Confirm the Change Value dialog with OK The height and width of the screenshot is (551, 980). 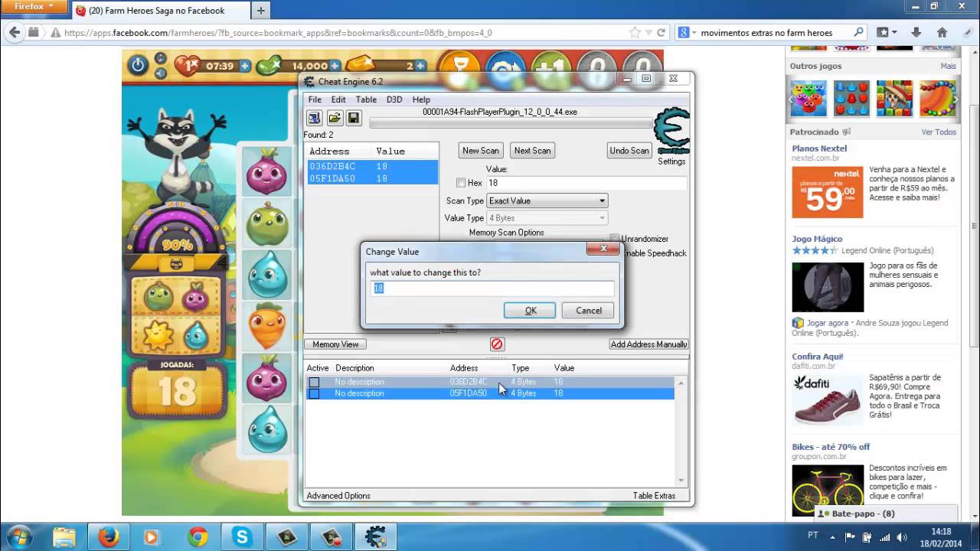(x=530, y=311)
